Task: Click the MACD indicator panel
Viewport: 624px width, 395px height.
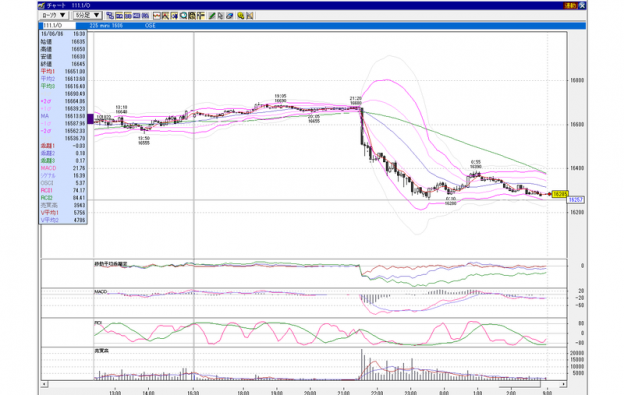Action: (304, 303)
